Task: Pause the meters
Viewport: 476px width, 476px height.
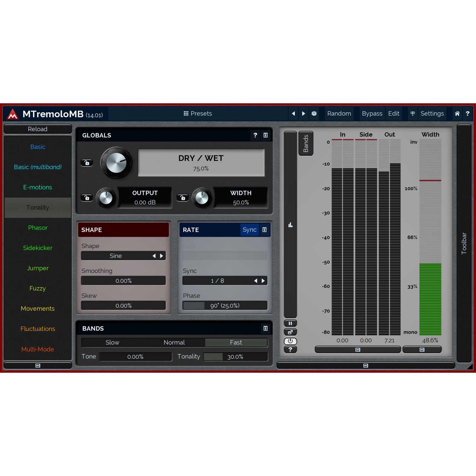Action: coord(290,323)
